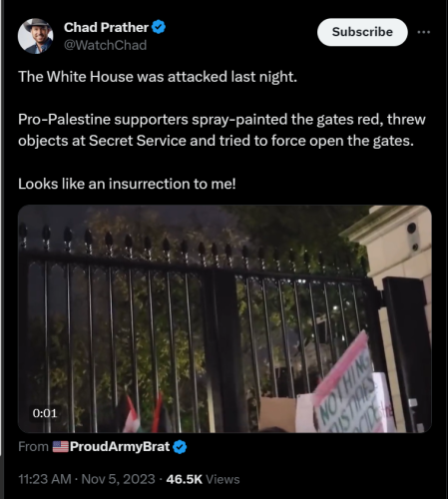Image resolution: width=448 pixels, height=499 pixels.
Task: View the 46.5K Views count
Action: coord(203,479)
